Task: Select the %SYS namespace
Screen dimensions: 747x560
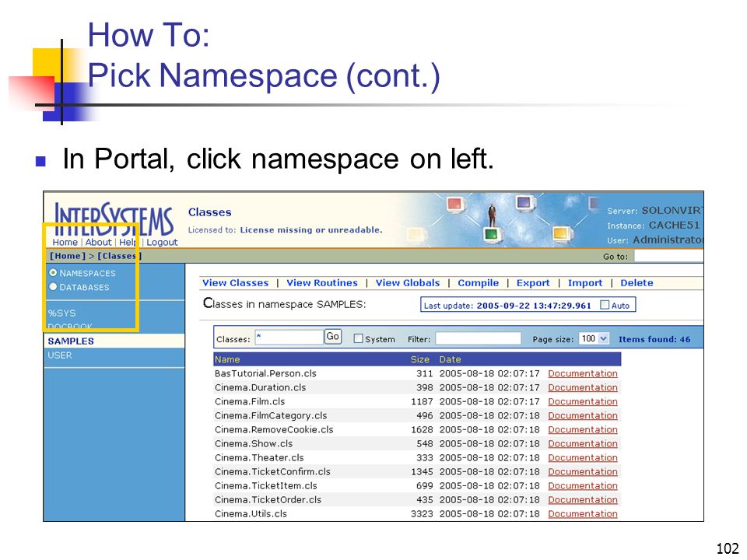Action: point(61,313)
